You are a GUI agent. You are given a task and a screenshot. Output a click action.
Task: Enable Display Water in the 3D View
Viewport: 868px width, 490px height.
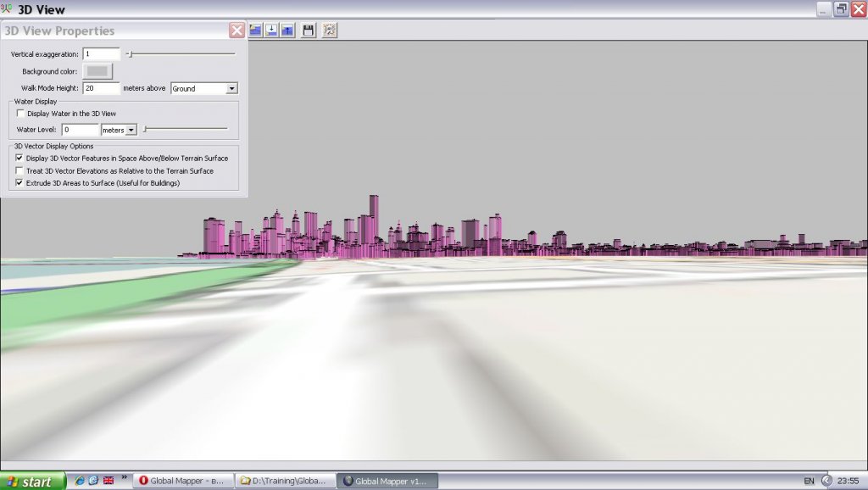[20, 114]
